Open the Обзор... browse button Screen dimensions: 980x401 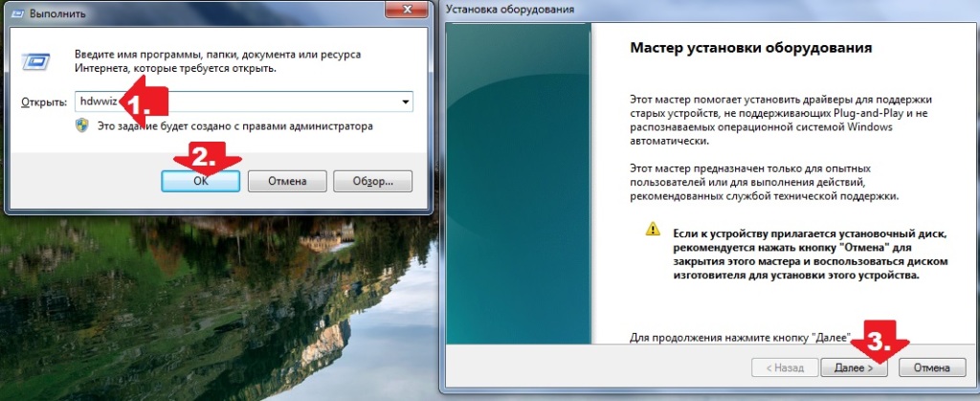[372, 181]
